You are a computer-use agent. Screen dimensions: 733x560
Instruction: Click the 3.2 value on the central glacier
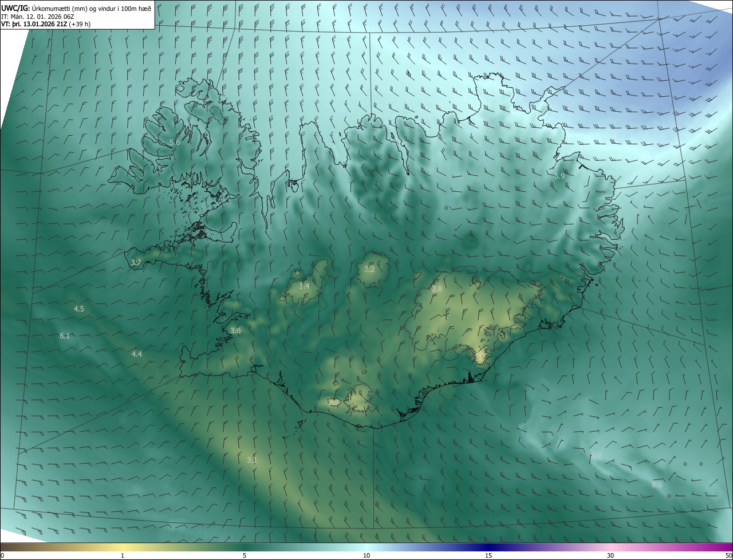point(369,269)
